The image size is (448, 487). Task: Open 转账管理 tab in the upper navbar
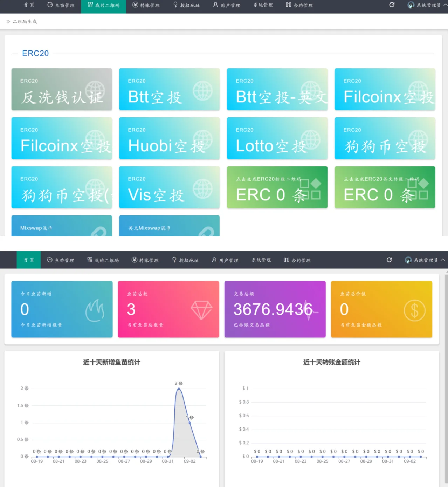[146, 5]
